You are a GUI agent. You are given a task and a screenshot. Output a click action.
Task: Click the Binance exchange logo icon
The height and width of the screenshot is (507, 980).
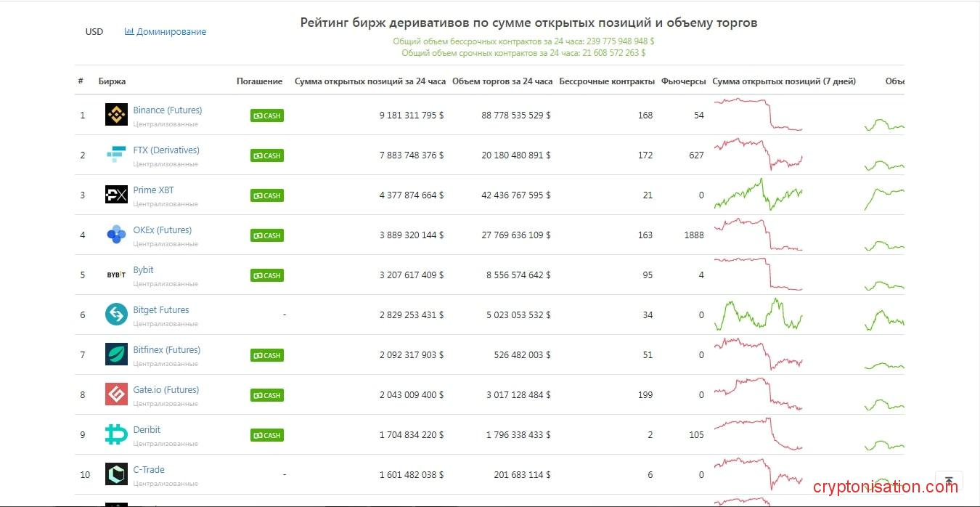click(116, 115)
